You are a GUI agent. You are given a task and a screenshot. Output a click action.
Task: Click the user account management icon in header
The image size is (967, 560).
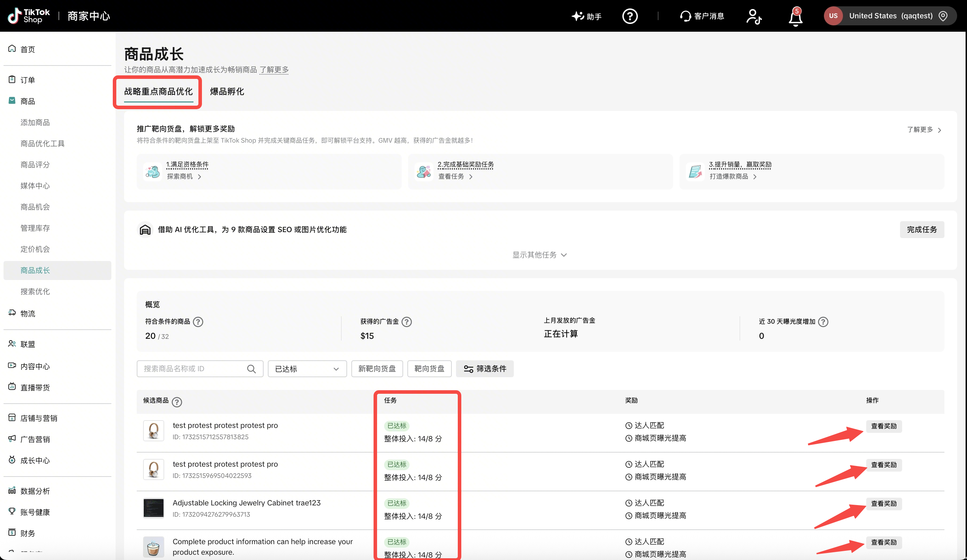click(x=754, y=17)
